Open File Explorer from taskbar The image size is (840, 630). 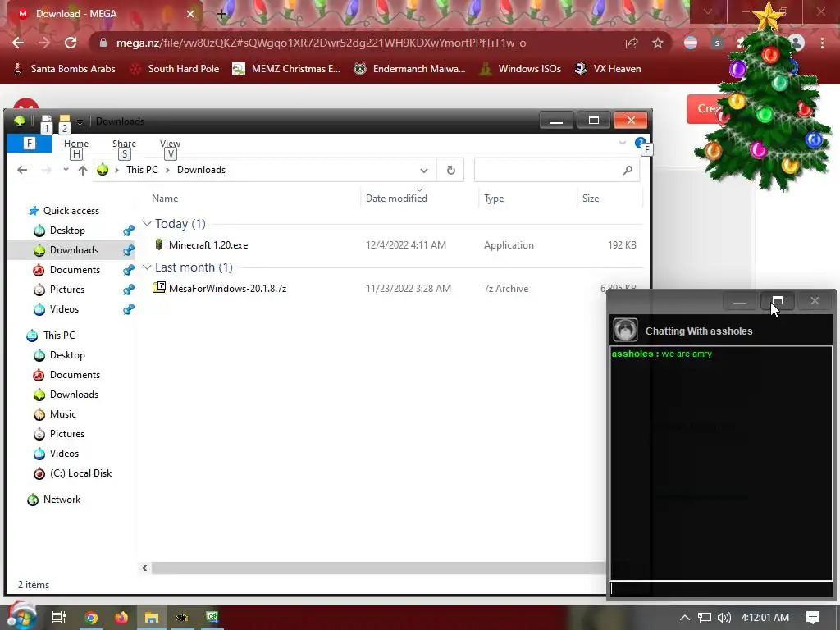tap(152, 618)
